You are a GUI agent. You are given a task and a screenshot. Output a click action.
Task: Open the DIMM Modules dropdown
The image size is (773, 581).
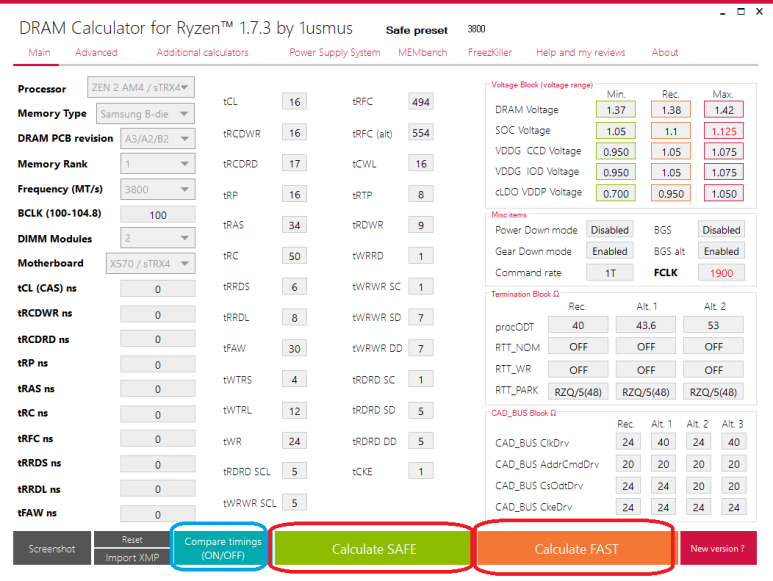pyautogui.click(x=158, y=238)
